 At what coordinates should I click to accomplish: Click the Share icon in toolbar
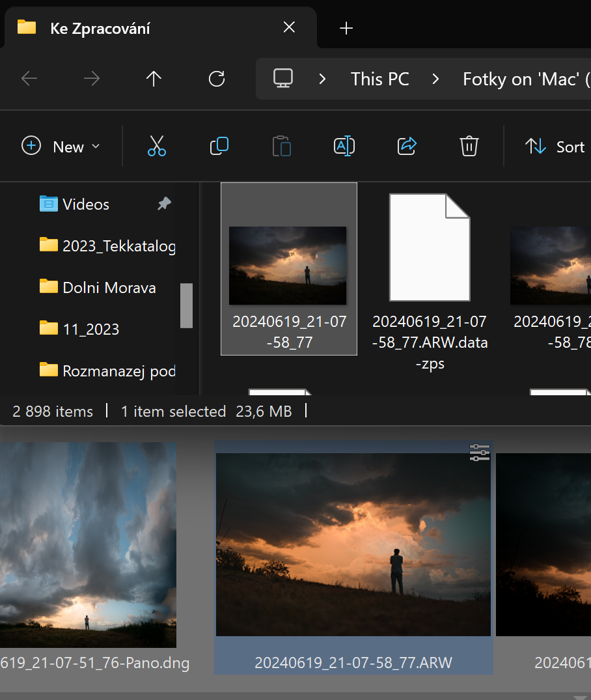point(407,147)
